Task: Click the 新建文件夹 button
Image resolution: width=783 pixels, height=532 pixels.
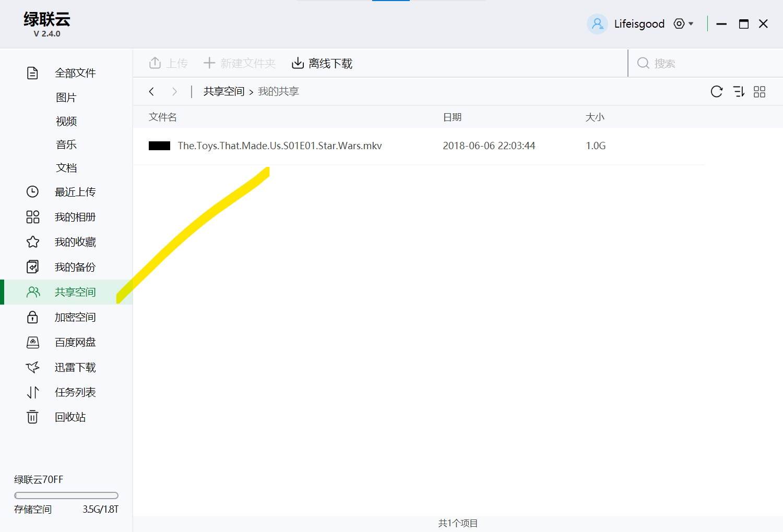Action: pos(239,63)
